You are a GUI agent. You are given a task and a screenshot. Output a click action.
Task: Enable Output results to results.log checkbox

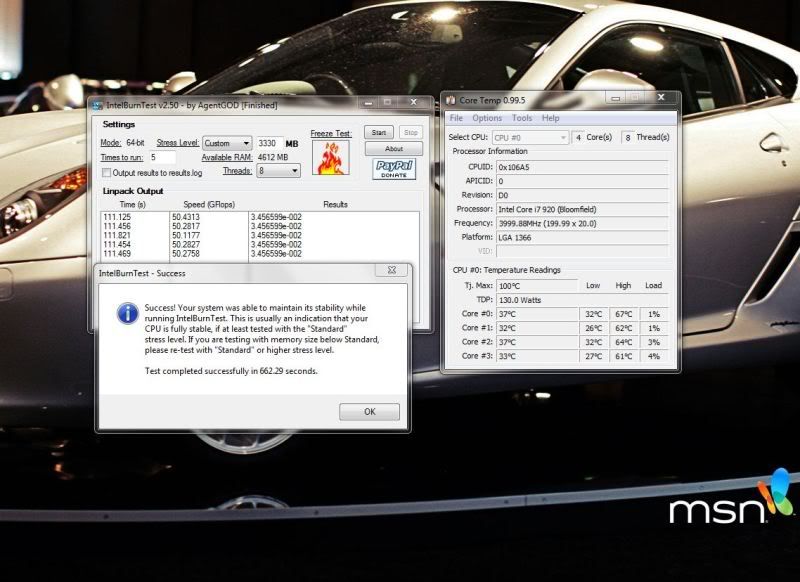point(106,172)
